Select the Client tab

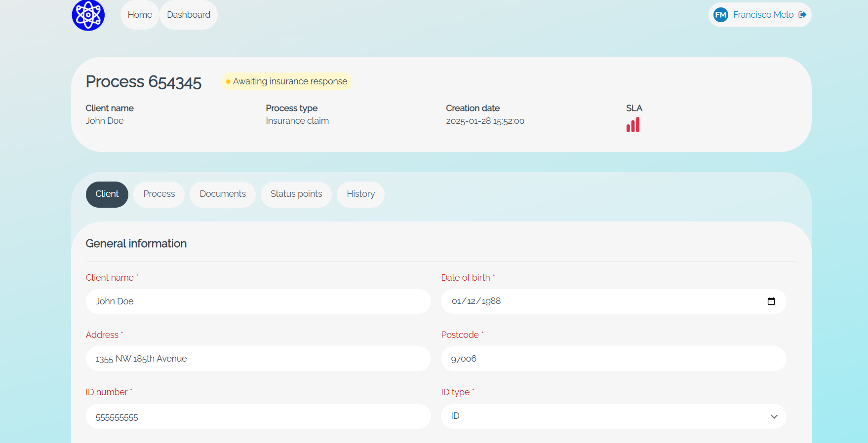[107, 194]
